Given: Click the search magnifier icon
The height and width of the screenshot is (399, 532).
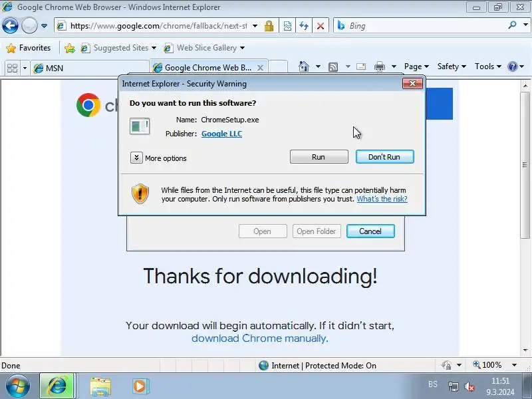Looking at the screenshot, I should (x=512, y=25).
